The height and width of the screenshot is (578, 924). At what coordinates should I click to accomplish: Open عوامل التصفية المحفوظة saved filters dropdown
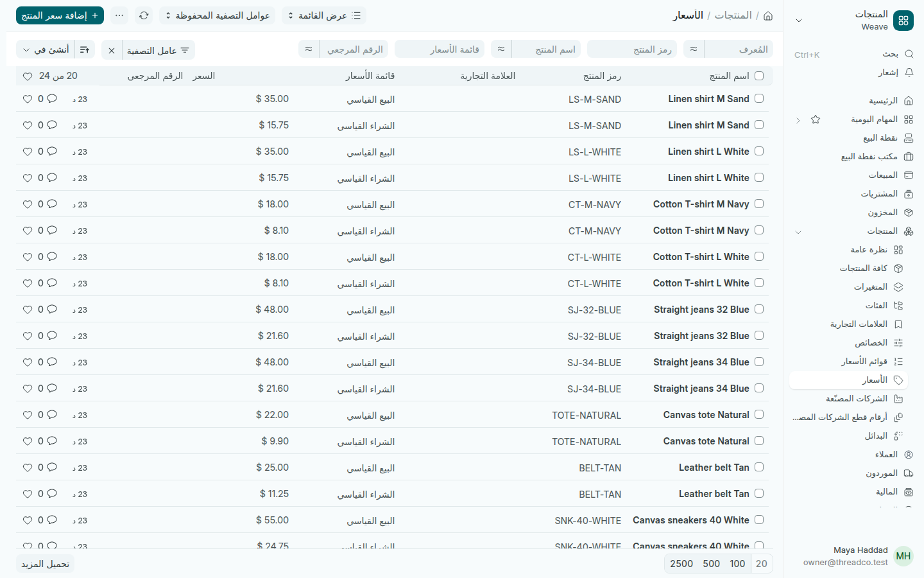217,15
